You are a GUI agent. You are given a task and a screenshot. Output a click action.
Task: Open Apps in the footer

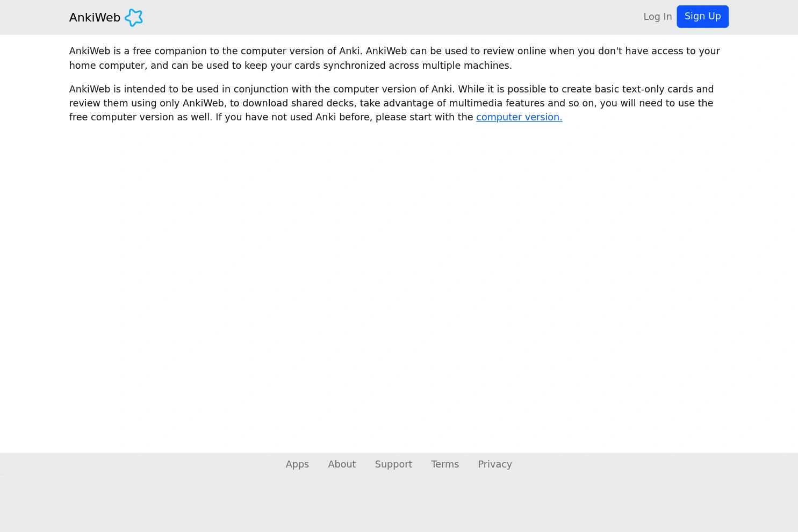[x=297, y=464]
